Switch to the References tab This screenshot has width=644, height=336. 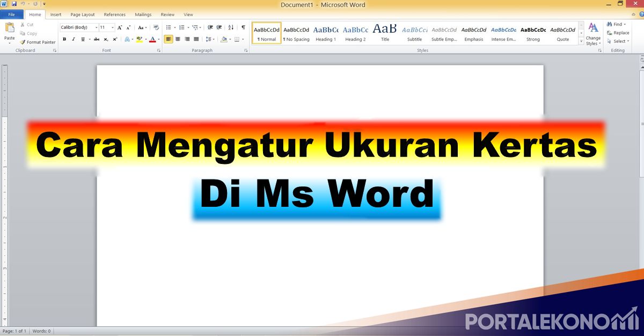click(x=114, y=14)
